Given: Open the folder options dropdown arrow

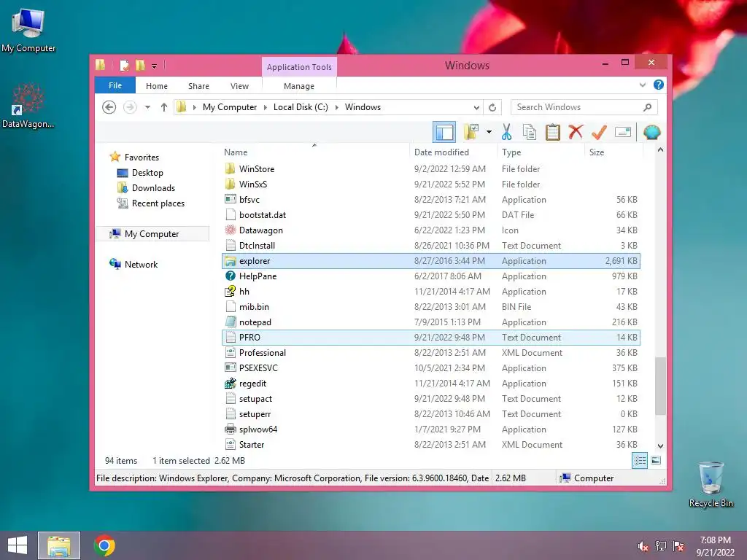Looking at the screenshot, I should point(489,132).
